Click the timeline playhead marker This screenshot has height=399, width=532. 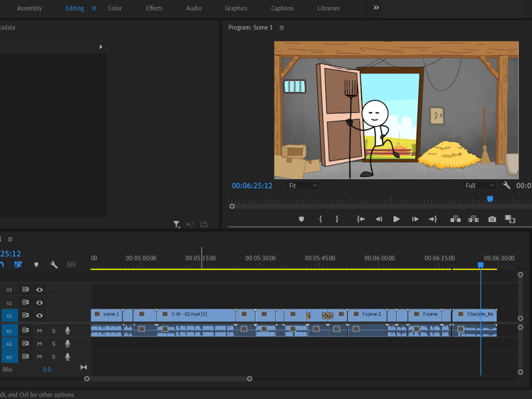(480, 265)
